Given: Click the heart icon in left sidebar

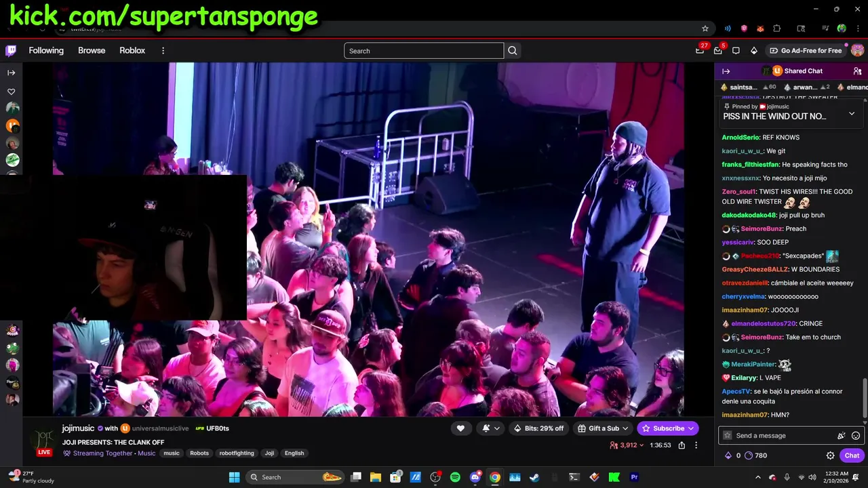Looking at the screenshot, I should click(x=11, y=91).
